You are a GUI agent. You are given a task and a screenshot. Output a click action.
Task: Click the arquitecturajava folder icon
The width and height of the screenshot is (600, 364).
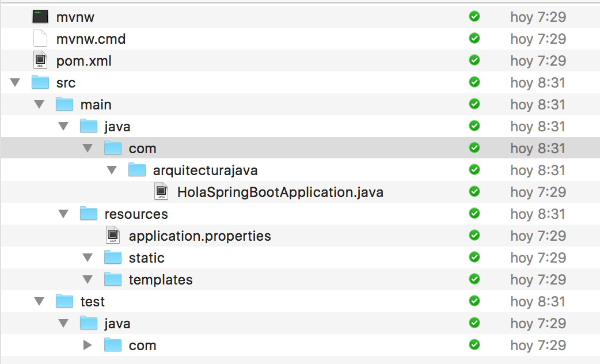137,170
